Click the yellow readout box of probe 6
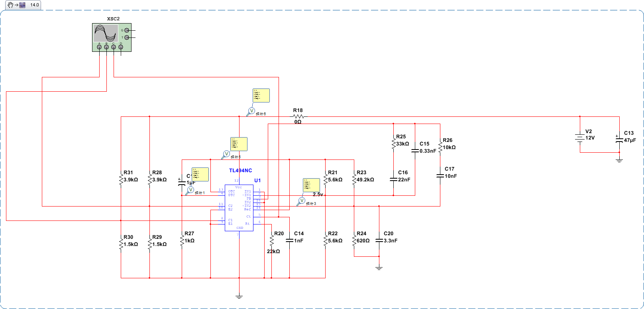This screenshot has height=309, width=644. click(261, 96)
